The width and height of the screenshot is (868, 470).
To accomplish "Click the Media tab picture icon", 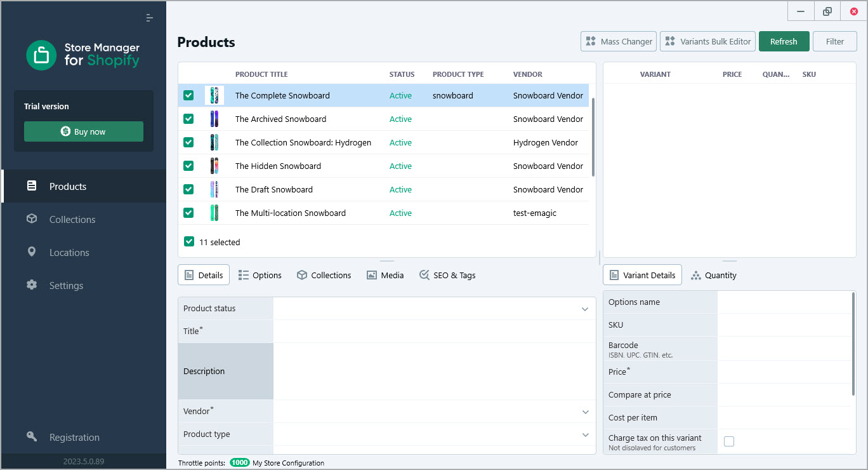I will [x=372, y=275].
